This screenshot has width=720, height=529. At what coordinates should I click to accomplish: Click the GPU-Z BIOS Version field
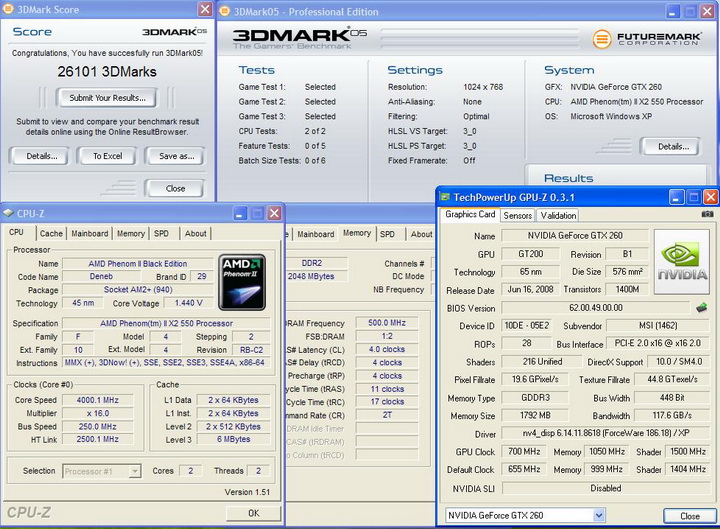click(596, 308)
